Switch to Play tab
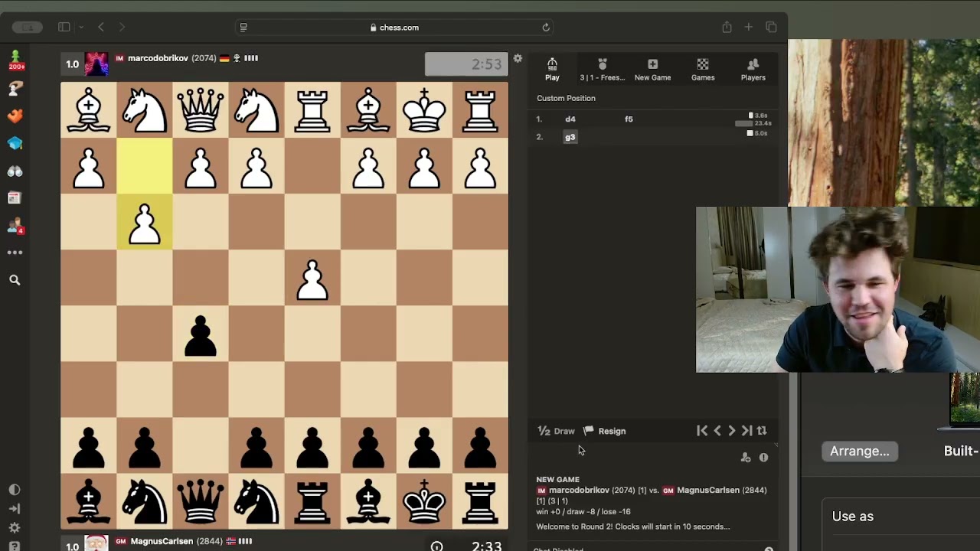This screenshot has height=551, width=980. (552, 70)
